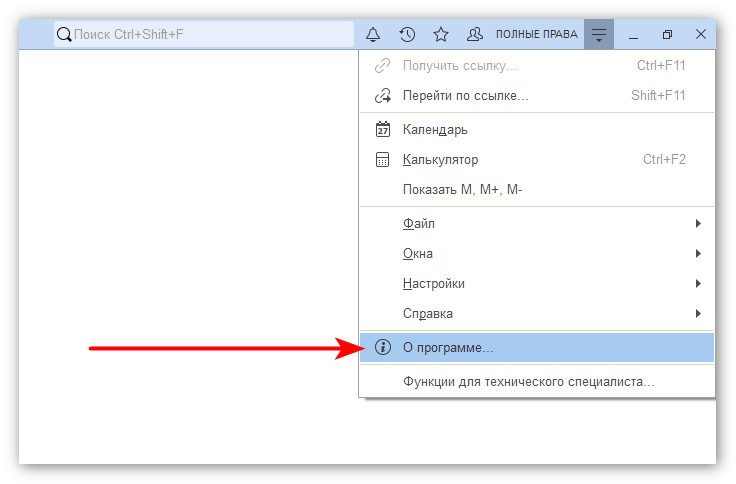Expand the Файл submenu arrow
Screen dimensions: 736x484
(698, 223)
